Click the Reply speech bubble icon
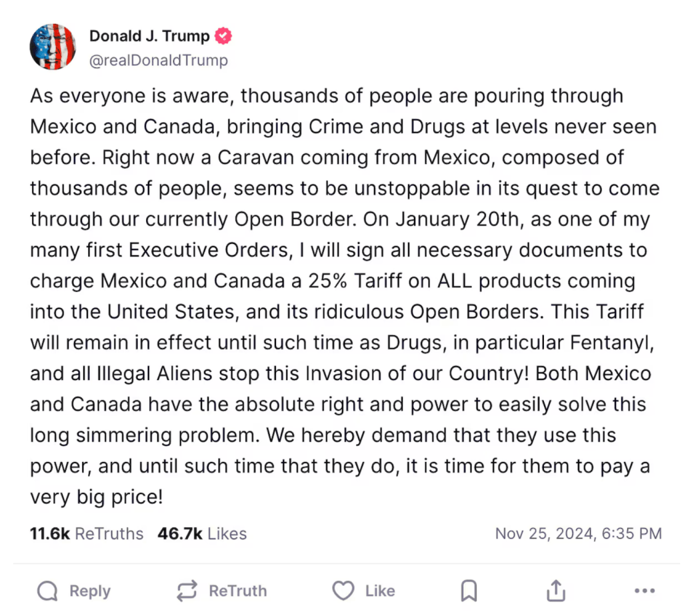 point(48,591)
